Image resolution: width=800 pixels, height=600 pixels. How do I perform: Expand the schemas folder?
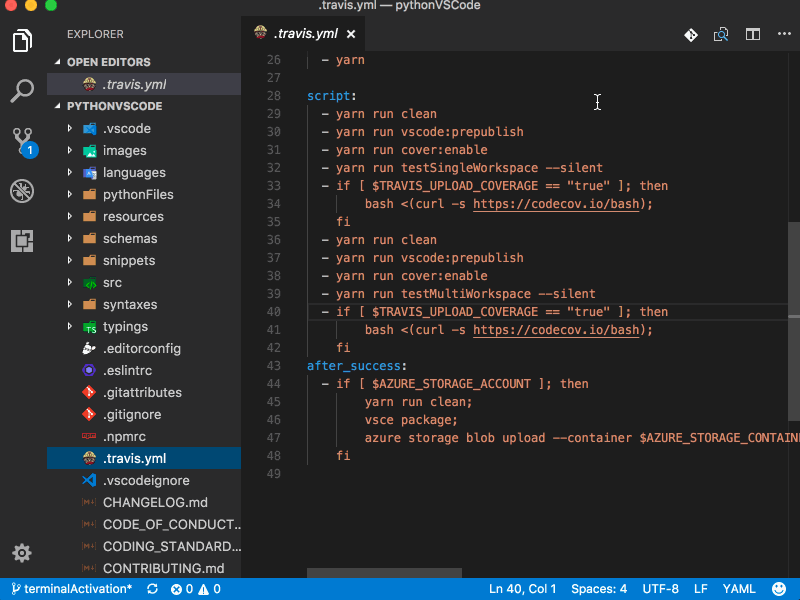(70, 238)
